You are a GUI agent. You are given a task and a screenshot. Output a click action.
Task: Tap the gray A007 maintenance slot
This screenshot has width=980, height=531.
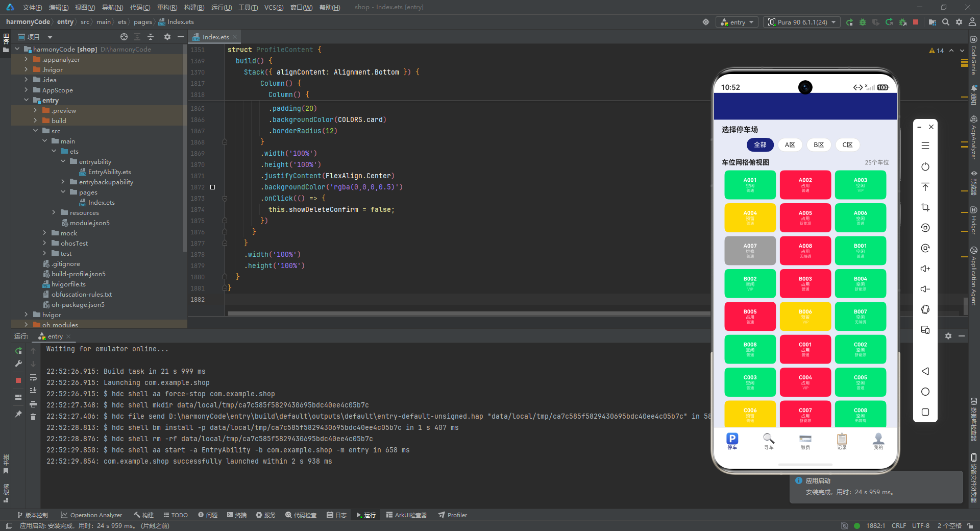tap(750, 251)
